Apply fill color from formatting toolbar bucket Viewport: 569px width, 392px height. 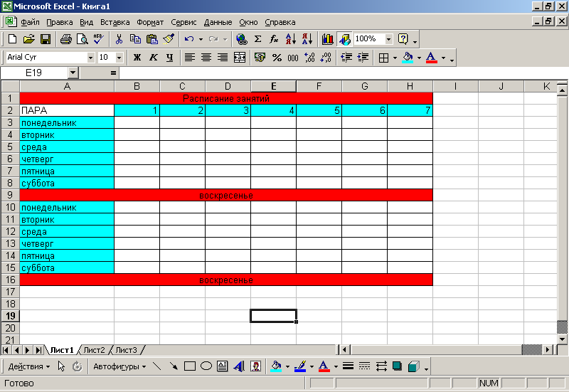[408, 58]
